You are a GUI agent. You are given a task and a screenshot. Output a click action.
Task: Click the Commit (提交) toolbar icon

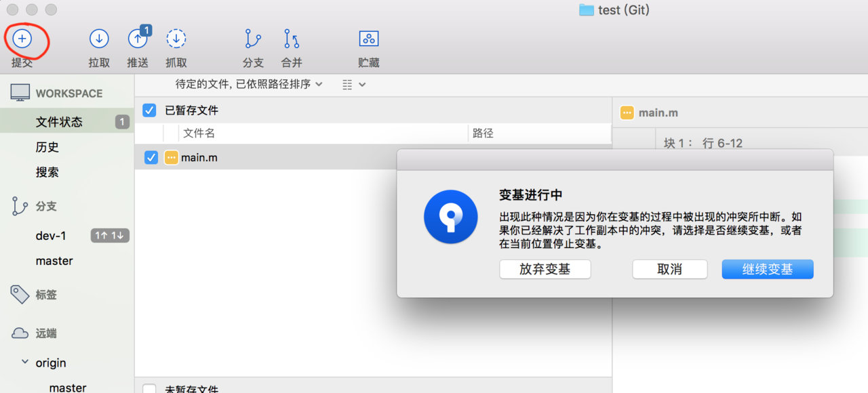pyautogui.click(x=22, y=39)
